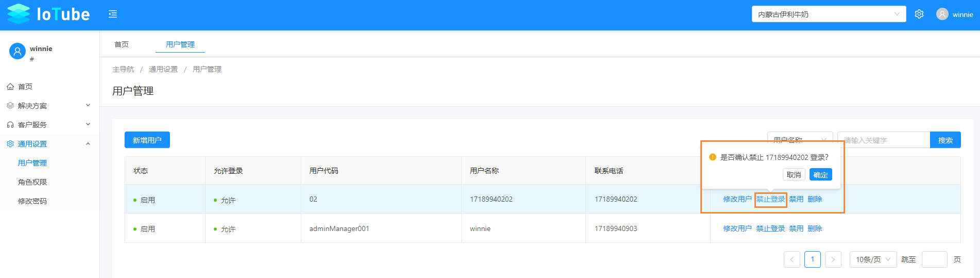Screen dimensions: 980x278
Task: Click the headset icon beside 客户服务
Action: coord(10,125)
